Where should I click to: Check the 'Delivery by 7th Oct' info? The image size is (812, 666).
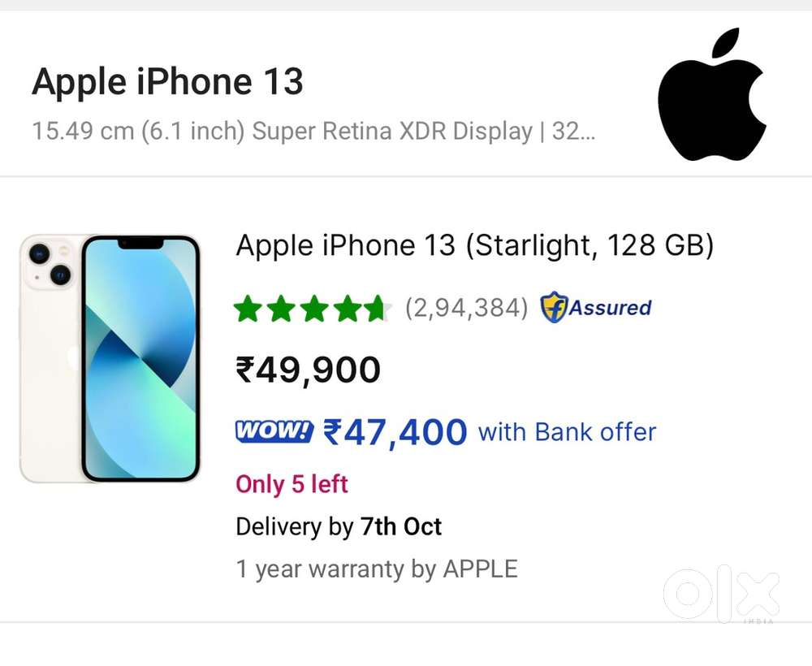point(338,526)
